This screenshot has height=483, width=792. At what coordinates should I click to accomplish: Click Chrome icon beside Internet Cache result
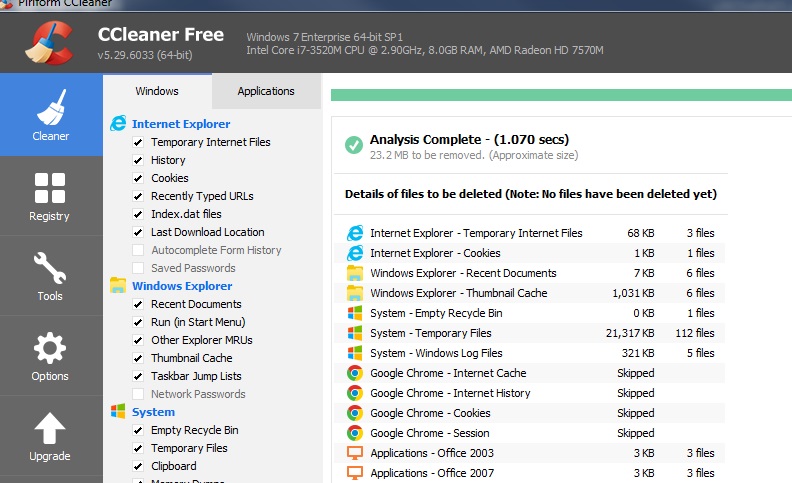[355, 373]
